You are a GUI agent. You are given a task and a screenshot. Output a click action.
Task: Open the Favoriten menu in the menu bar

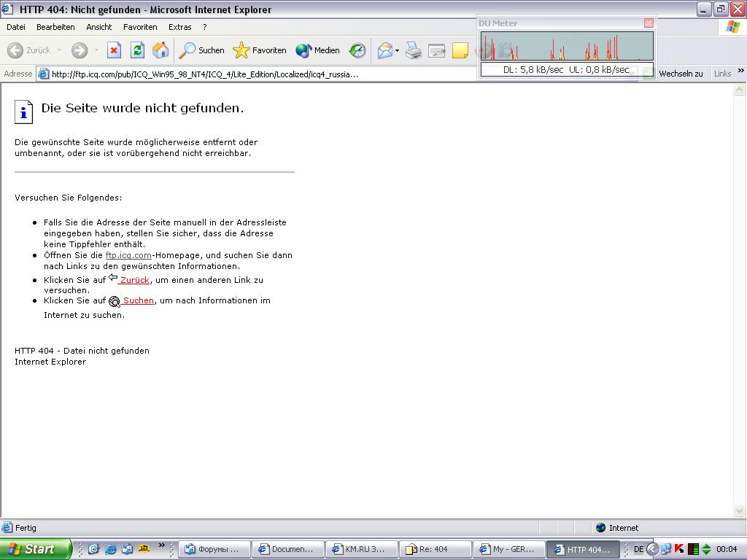[x=140, y=27]
